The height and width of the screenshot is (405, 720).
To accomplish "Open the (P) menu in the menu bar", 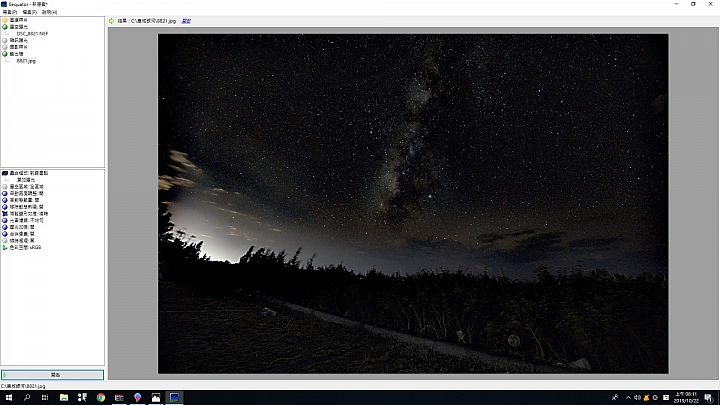I will pyautogui.click(x=10, y=12).
